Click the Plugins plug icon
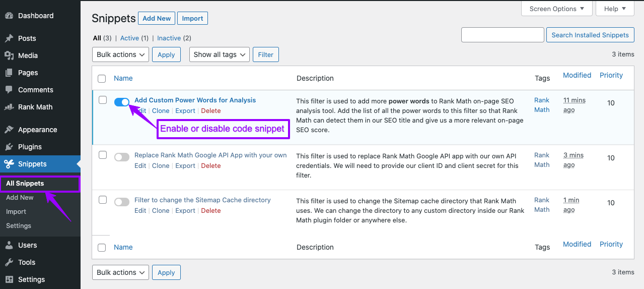The width and height of the screenshot is (644, 289). pyautogui.click(x=9, y=147)
